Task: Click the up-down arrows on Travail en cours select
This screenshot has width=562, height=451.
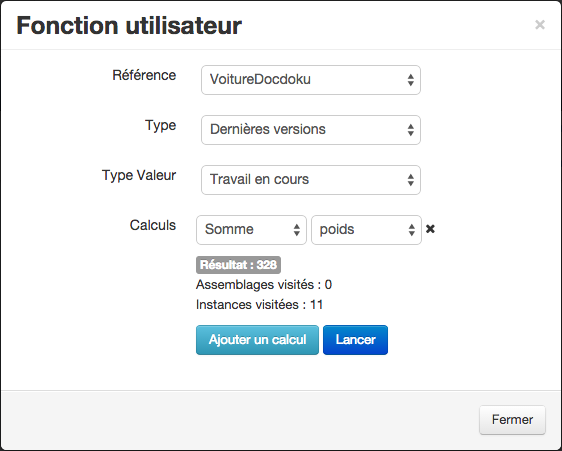Action: (411, 180)
